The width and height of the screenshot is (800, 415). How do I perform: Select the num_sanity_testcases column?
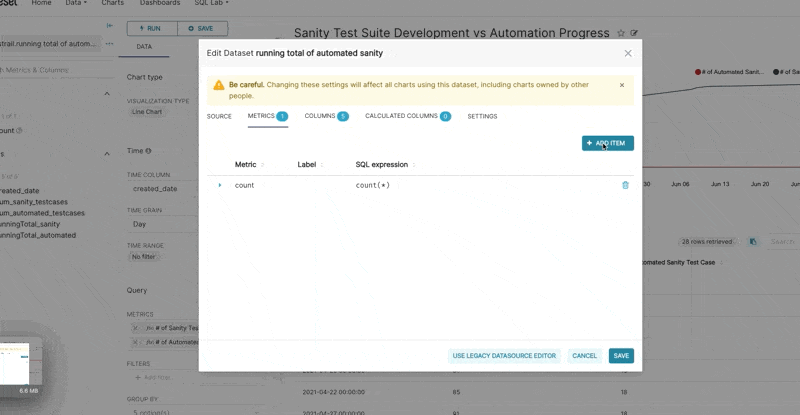click(34, 202)
